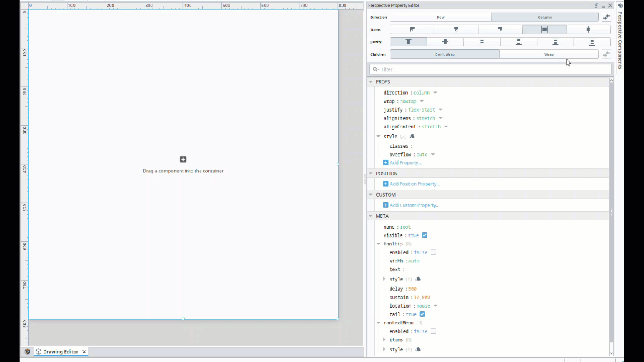Click the delay value 500

[x=412, y=289]
